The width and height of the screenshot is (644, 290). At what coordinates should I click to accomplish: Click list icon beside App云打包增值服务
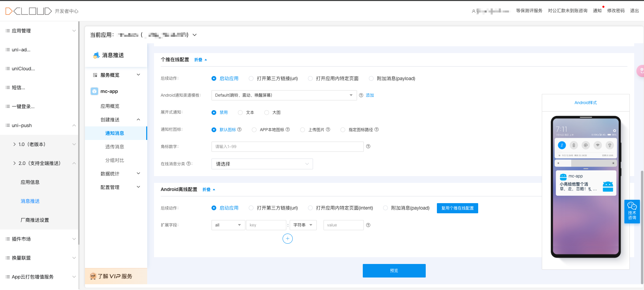[x=7, y=277]
